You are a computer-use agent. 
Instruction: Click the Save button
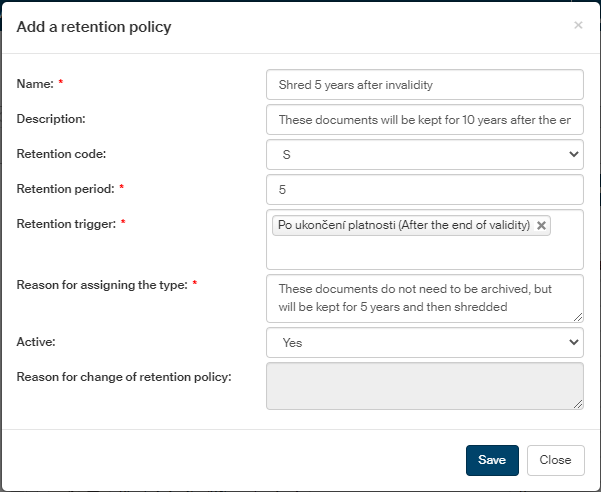(x=492, y=460)
